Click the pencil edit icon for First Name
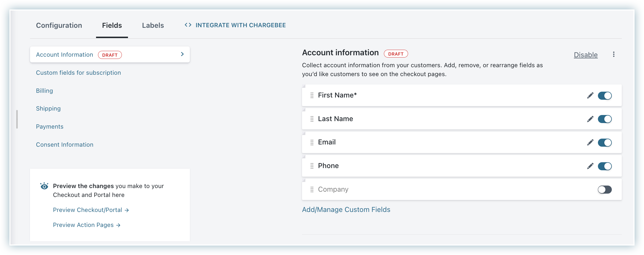644x255 pixels. [590, 96]
